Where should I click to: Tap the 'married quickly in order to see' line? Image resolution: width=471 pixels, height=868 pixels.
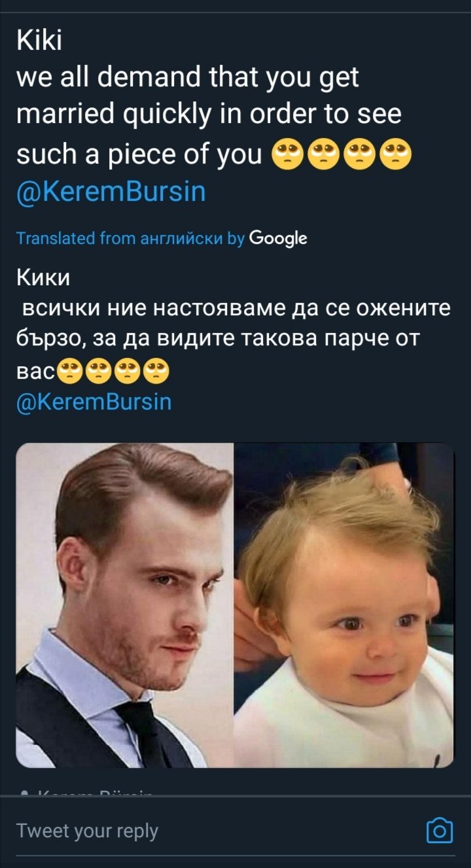click(209, 115)
